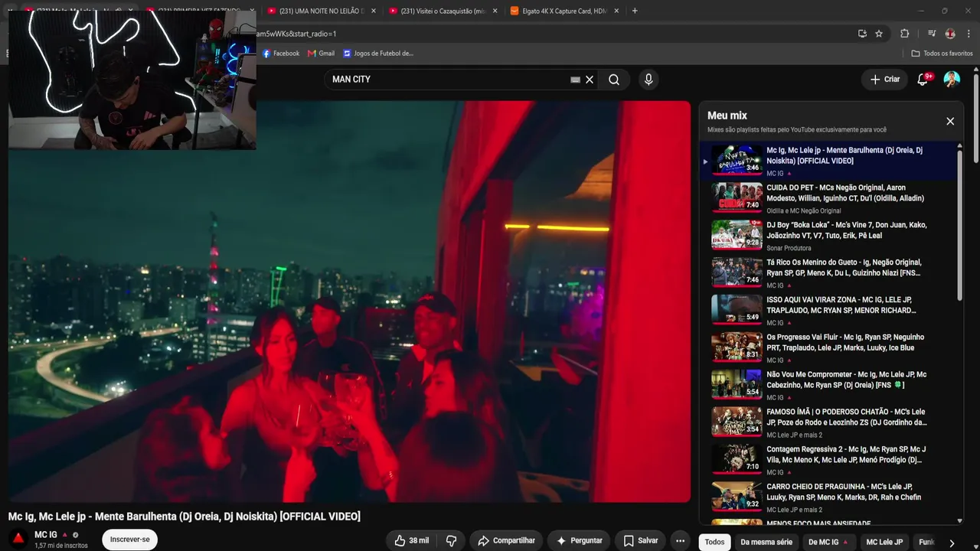Open the Não Vou Me Comprometer thumbnail
980x551 pixels.
click(737, 384)
